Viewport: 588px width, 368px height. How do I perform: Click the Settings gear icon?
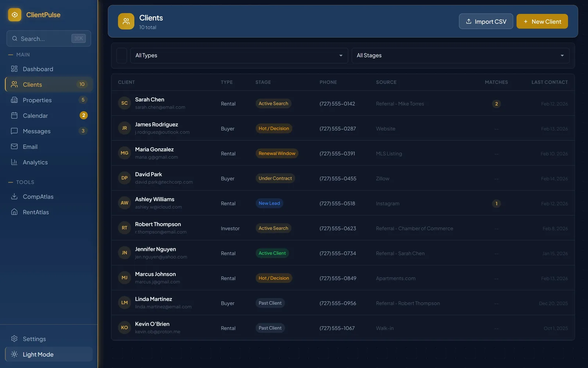14,339
